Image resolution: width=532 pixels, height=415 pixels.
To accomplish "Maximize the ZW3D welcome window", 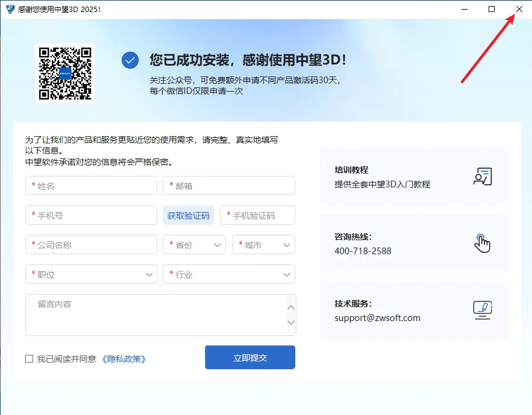I will (x=491, y=9).
